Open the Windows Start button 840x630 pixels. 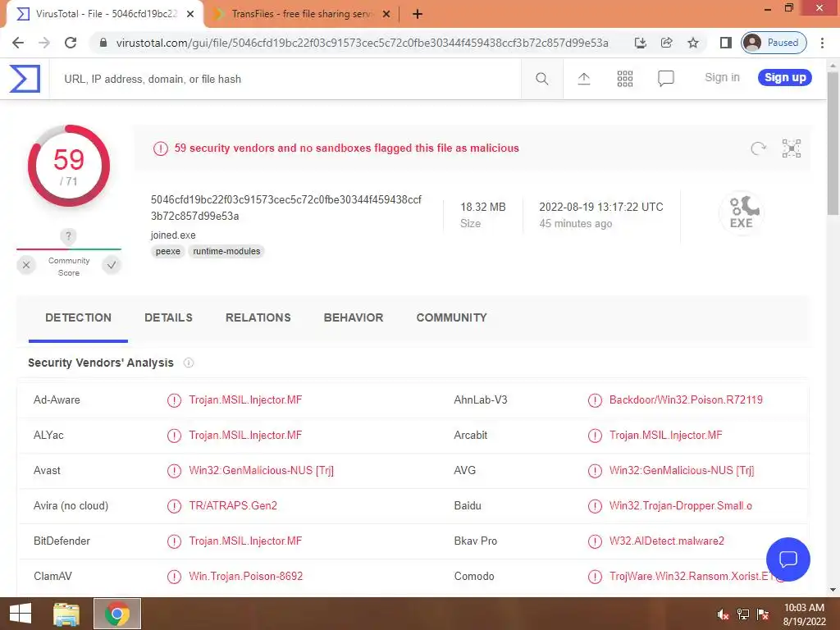coord(21,614)
